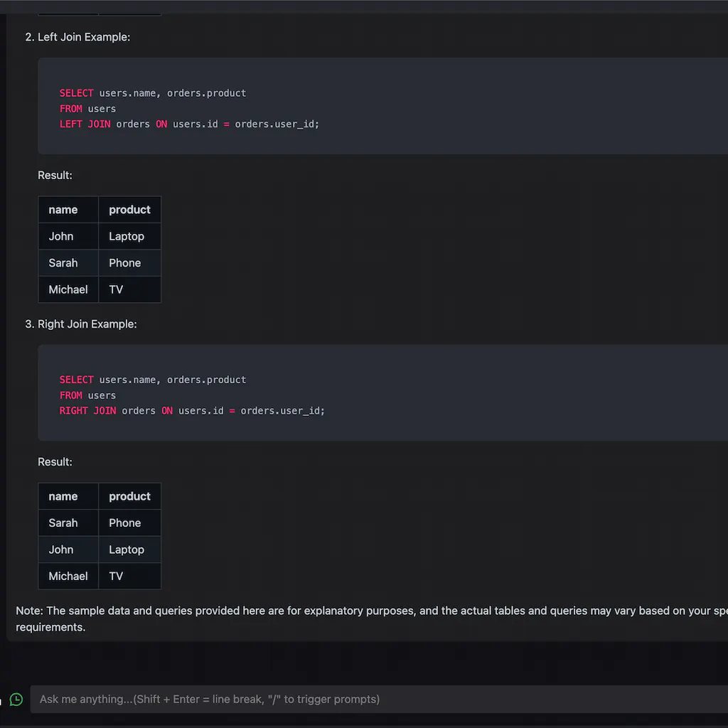This screenshot has width=728, height=728.
Task: Click the "Right Join Example:" heading
Action: point(87,323)
